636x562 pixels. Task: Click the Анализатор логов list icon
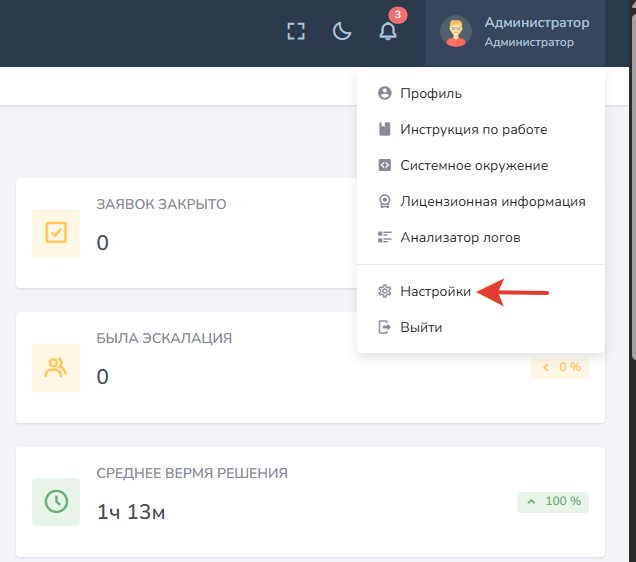coord(384,237)
